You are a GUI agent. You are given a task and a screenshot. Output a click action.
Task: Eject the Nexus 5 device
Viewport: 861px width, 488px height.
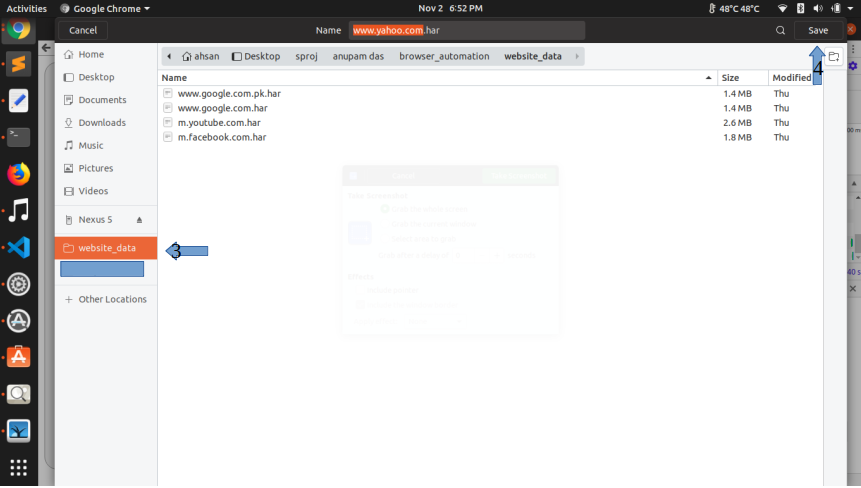139,220
